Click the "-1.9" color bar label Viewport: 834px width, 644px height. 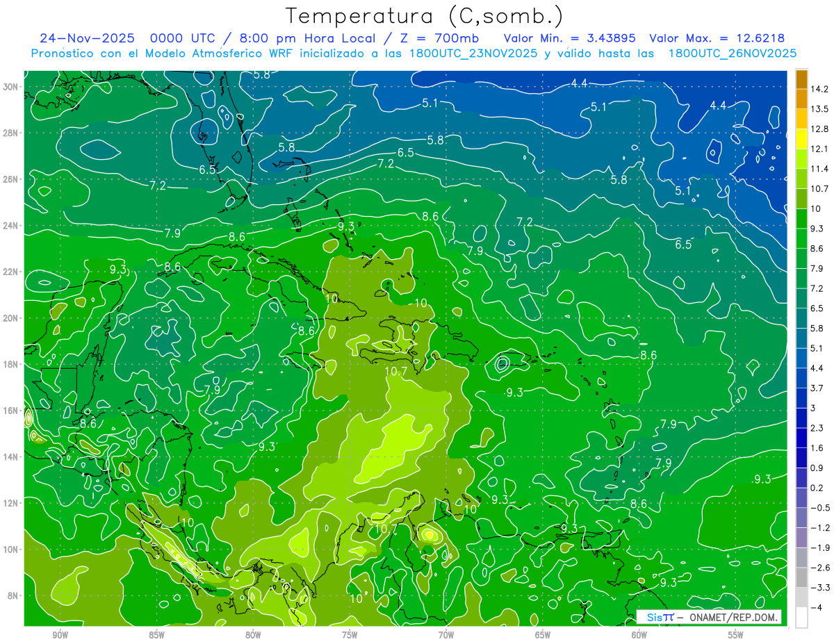(x=820, y=548)
